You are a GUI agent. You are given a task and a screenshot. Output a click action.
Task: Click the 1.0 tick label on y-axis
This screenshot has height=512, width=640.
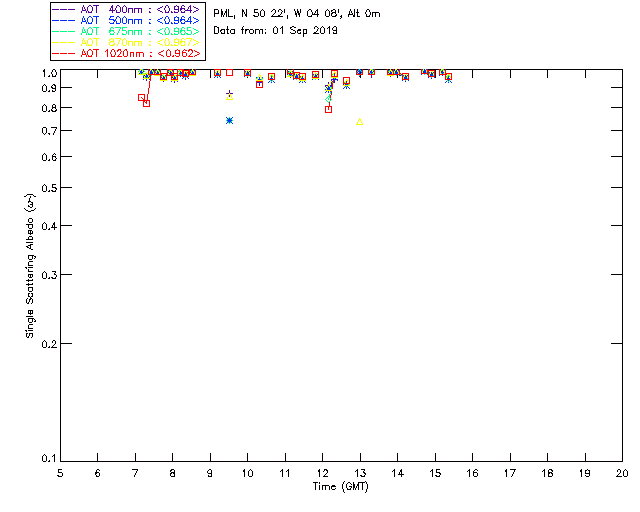click(49, 73)
